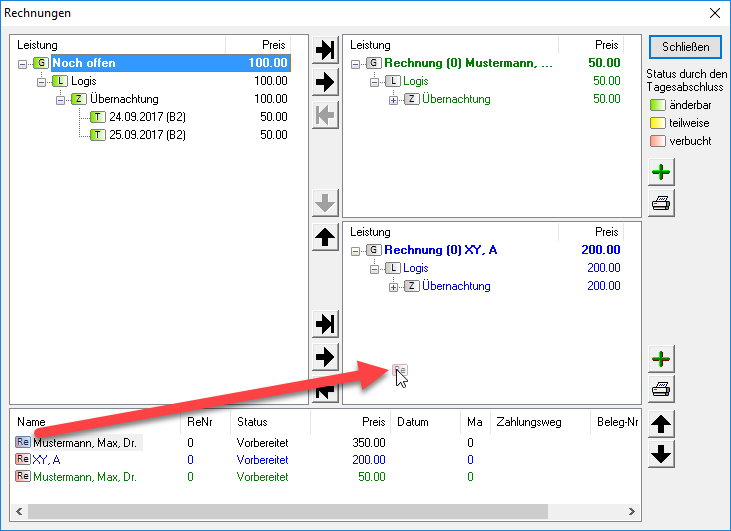
Task: Click lower single right arrow button
Action: click(325, 357)
